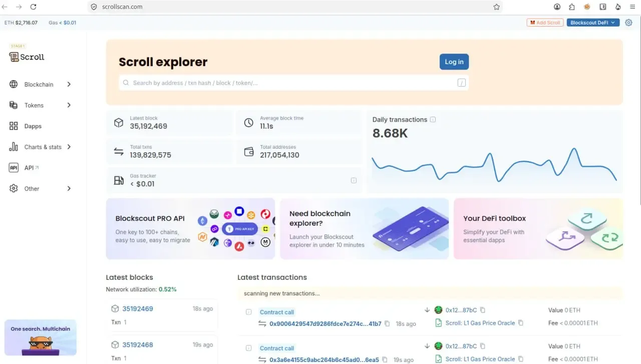The height and width of the screenshot is (364, 641).
Task: Expand details of second Contract call transaction
Action: (x=249, y=348)
